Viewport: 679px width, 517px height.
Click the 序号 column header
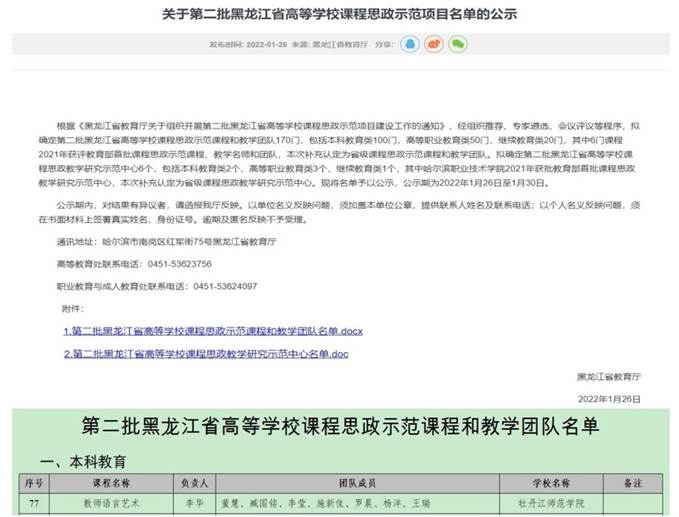coord(34,483)
